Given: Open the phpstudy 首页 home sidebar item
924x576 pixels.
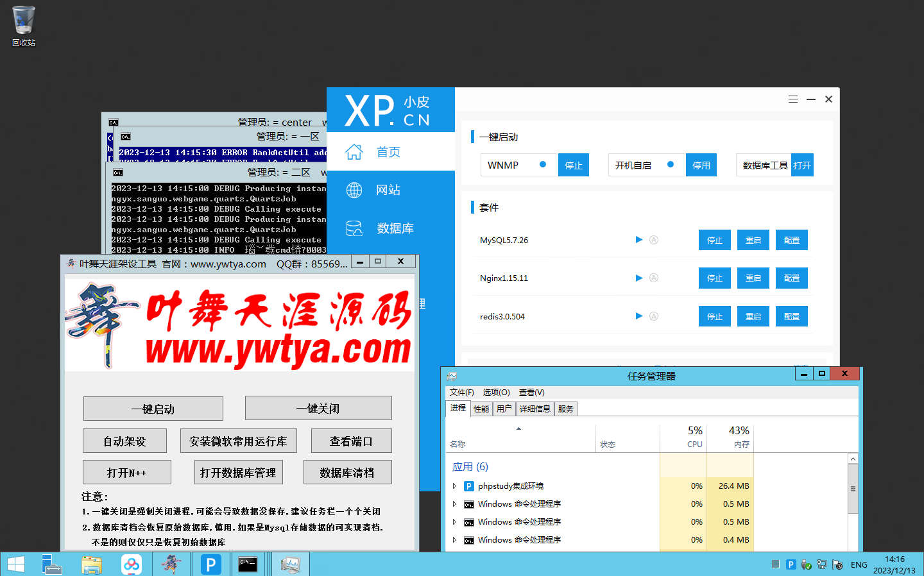Looking at the screenshot, I should pyautogui.click(x=390, y=152).
